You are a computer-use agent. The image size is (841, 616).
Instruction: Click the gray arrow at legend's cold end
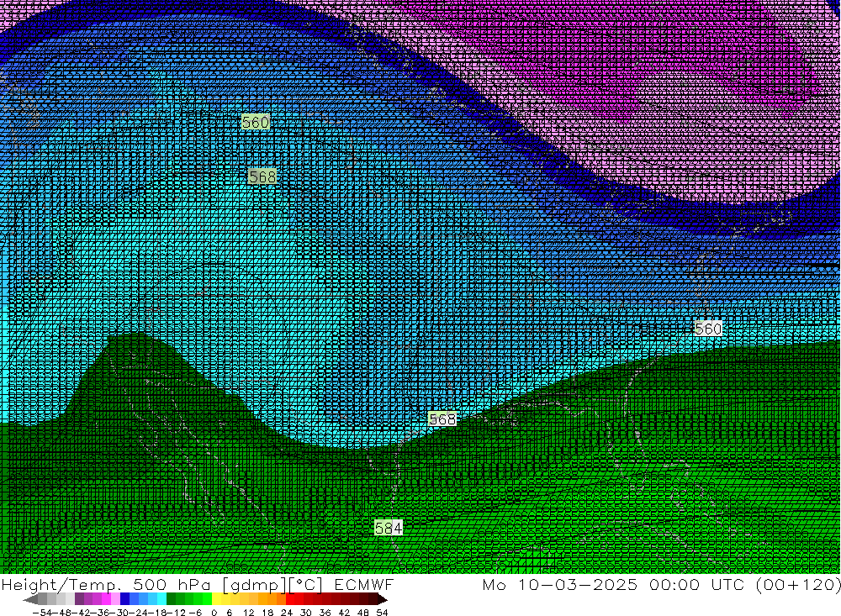[30, 599]
